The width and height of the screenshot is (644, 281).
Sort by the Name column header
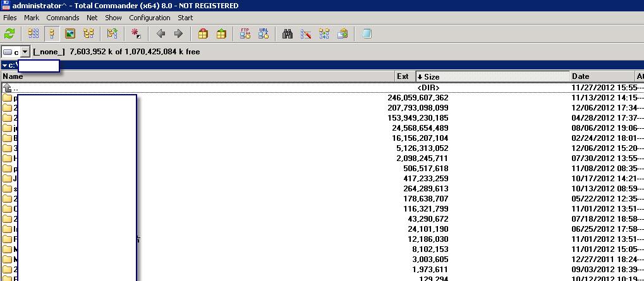[198, 76]
